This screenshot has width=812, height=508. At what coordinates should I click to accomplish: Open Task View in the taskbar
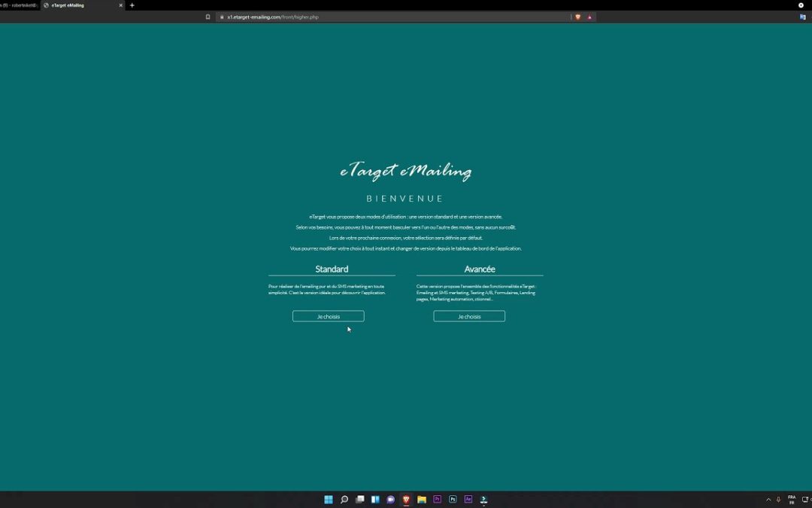click(360, 499)
